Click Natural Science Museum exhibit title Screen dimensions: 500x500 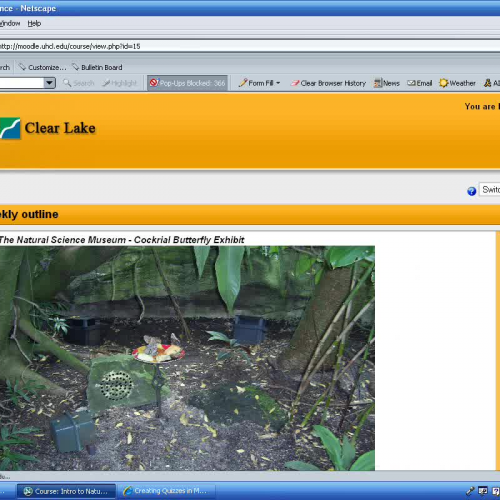pyautogui.click(x=122, y=240)
